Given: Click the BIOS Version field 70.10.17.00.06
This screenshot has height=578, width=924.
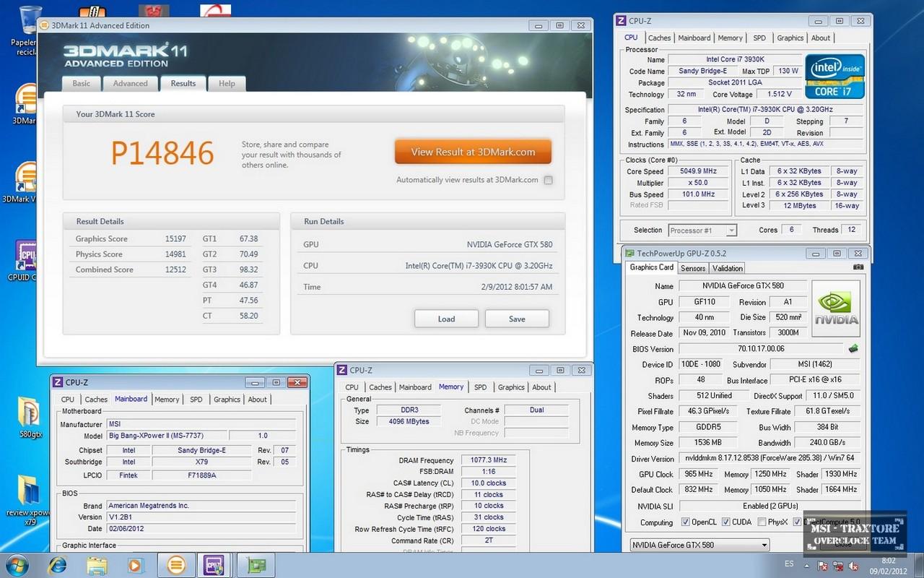Looking at the screenshot, I should (x=761, y=349).
